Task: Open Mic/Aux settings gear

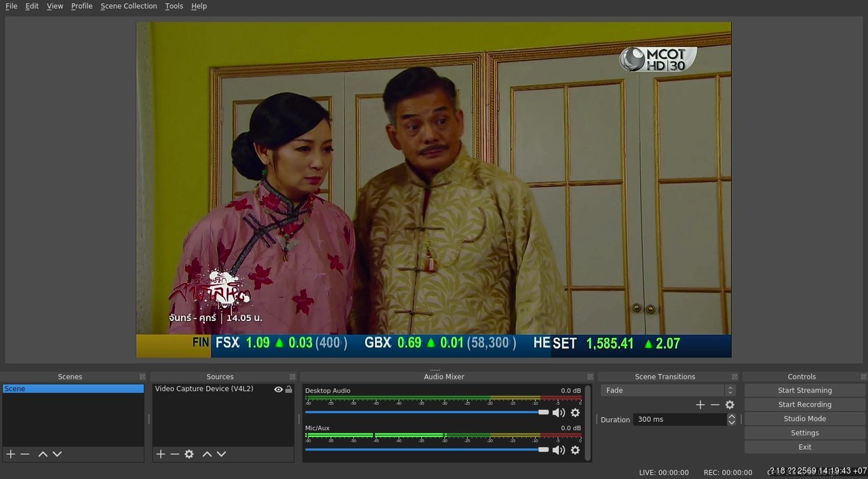Action: 575,450
